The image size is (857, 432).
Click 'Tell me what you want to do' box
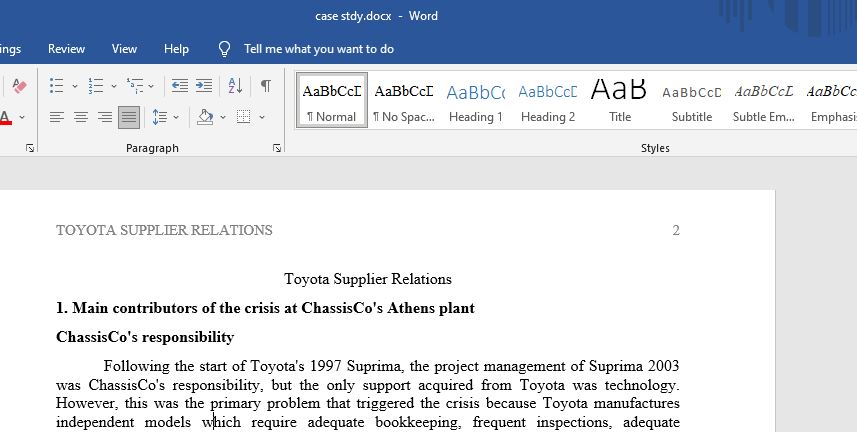click(319, 49)
